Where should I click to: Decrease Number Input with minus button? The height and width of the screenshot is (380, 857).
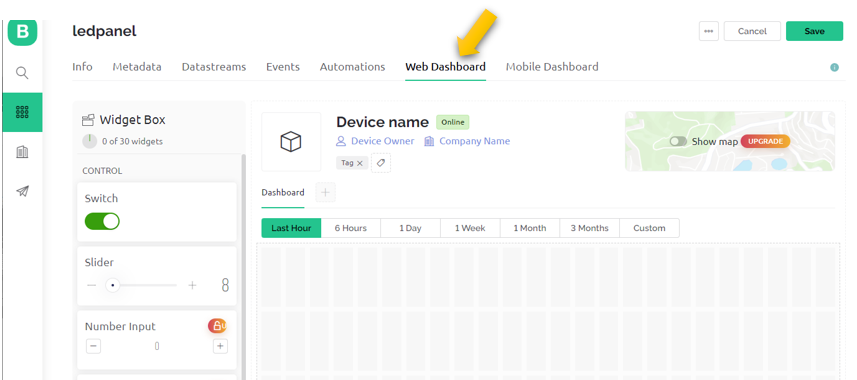point(93,346)
